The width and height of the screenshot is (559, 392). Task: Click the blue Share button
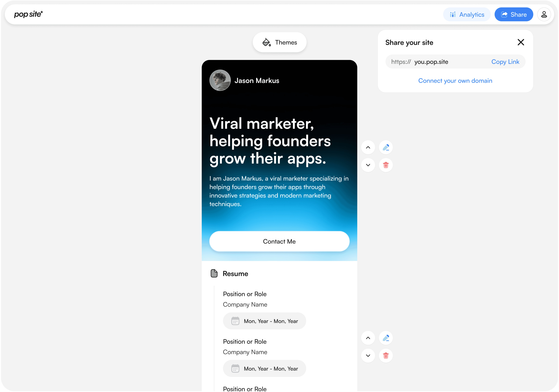point(514,15)
